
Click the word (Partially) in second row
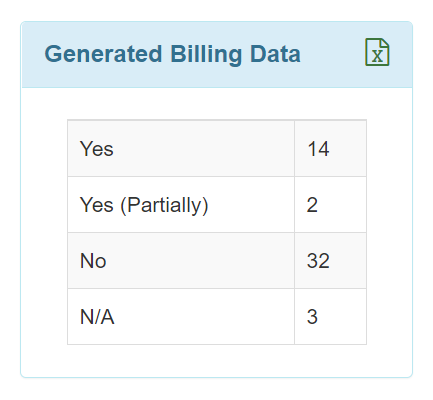click(164, 205)
